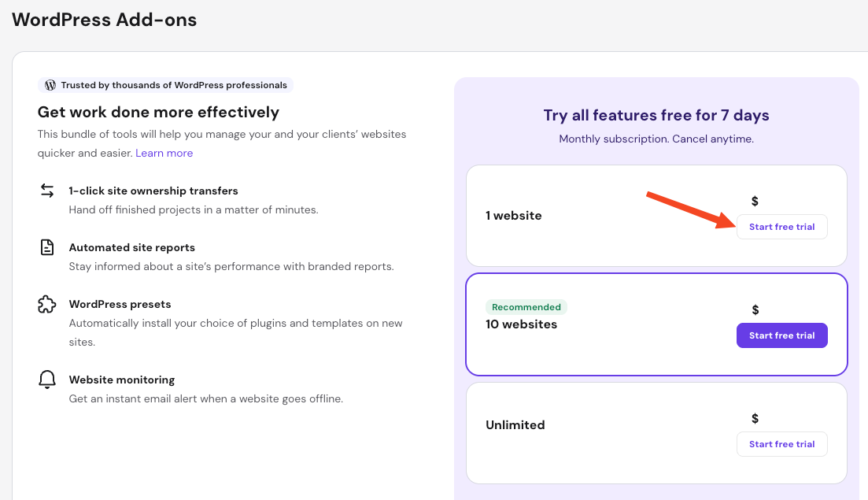This screenshot has width=868, height=500.
Task: Click the automated site reports document icon
Action: 47,247
